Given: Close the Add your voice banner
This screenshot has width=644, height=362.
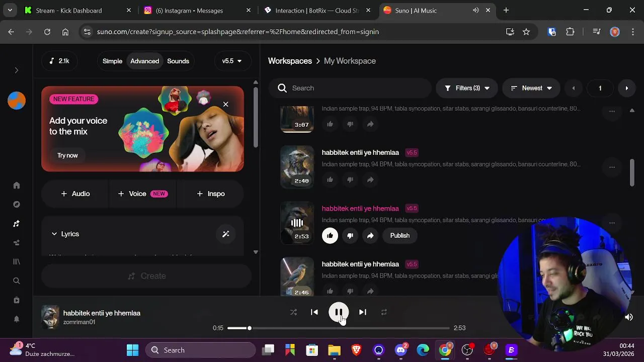Looking at the screenshot, I should pyautogui.click(x=225, y=104).
